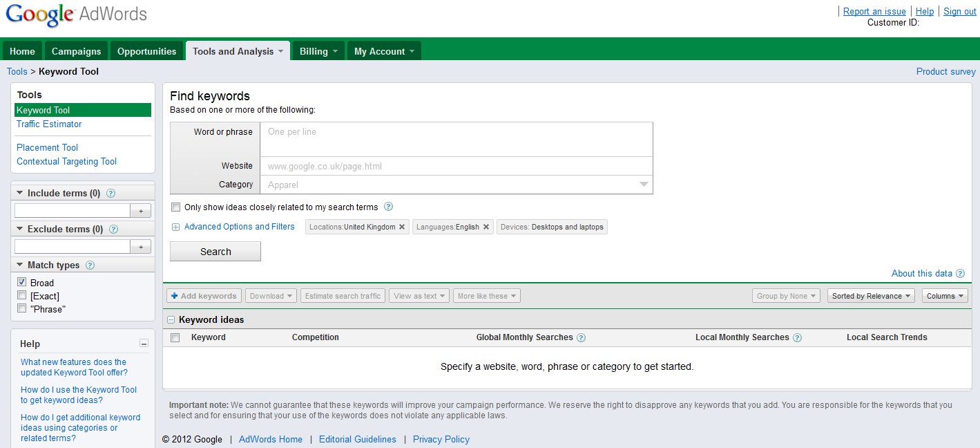Tick the select-all keywords checkbox

(x=175, y=337)
